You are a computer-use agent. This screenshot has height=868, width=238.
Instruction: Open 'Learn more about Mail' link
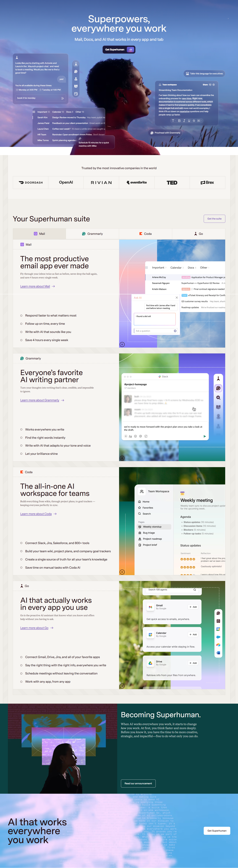coord(37,286)
